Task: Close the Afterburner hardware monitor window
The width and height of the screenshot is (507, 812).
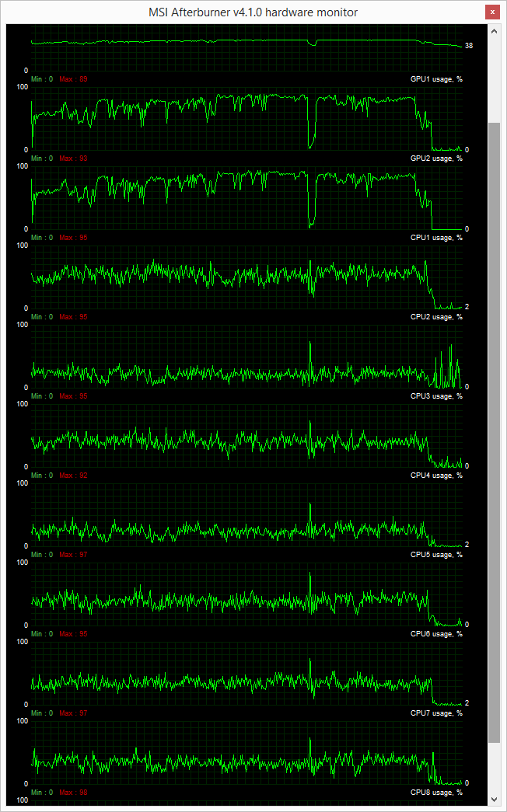Action: click(x=491, y=12)
